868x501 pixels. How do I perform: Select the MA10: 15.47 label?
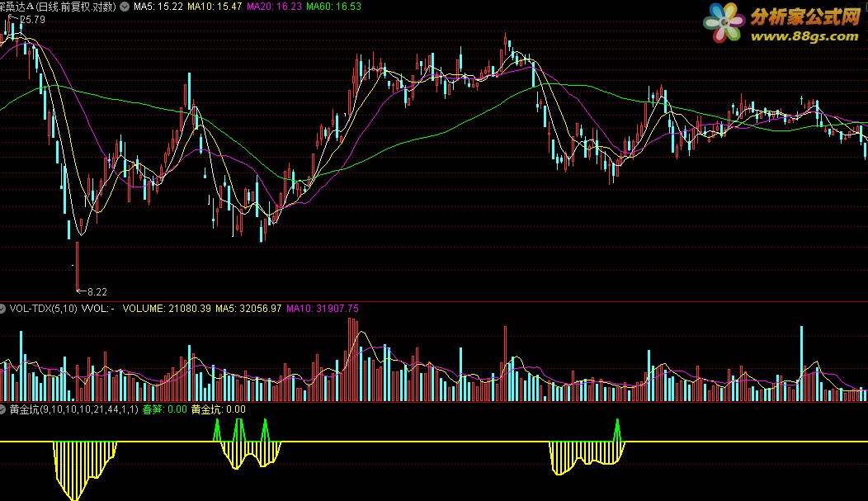click(215, 7)
